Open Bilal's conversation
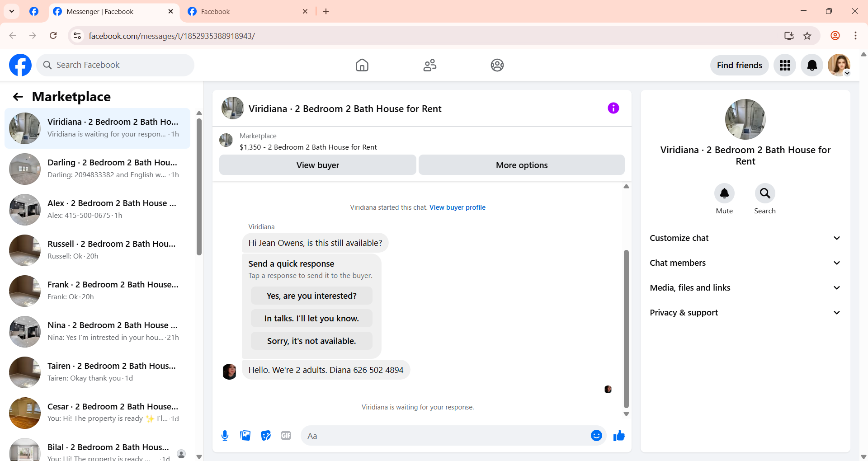 tap(97, 448)
